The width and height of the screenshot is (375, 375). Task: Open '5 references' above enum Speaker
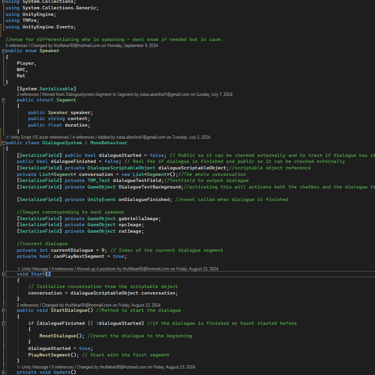pos(16,45)
